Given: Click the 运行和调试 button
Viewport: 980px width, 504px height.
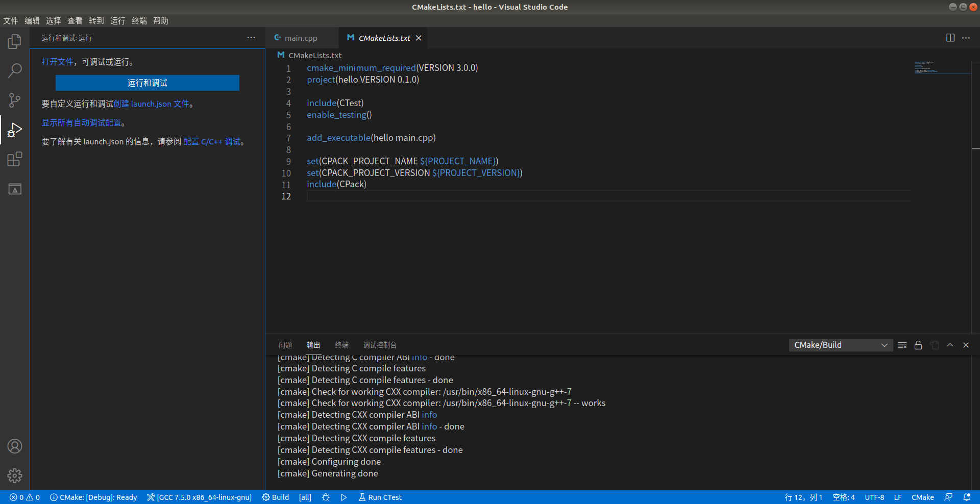Looking at the screenshot, I should pos(148,83).
